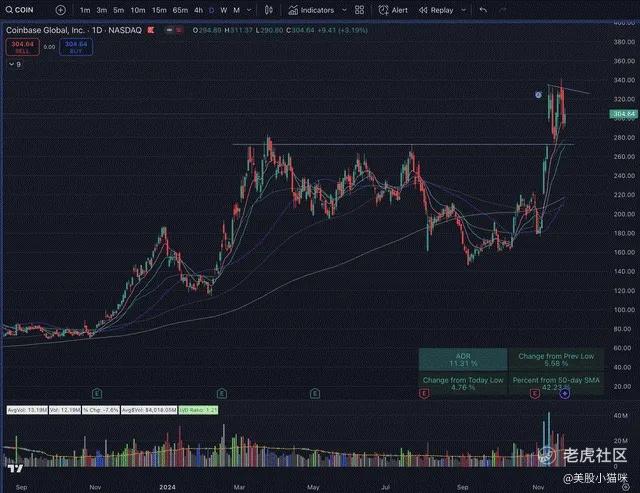640x493 pixels.
Task: Start bar Replay mode
Action: 436,10
